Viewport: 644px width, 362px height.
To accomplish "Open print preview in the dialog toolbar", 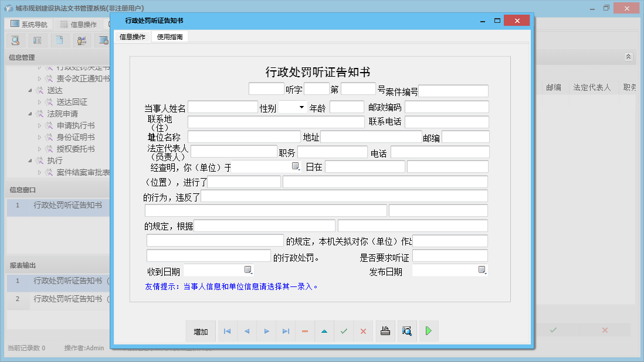I will click(x=407, y=331).
